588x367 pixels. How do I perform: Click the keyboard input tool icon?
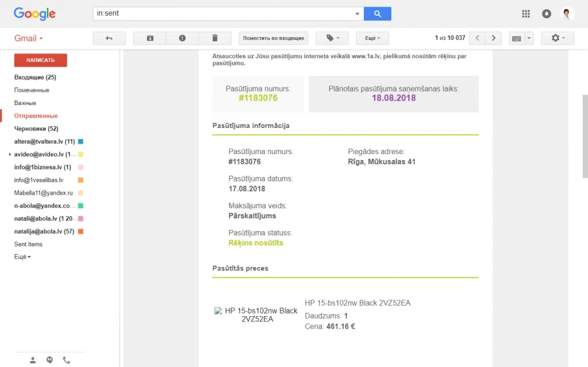(x=516, y=39)
